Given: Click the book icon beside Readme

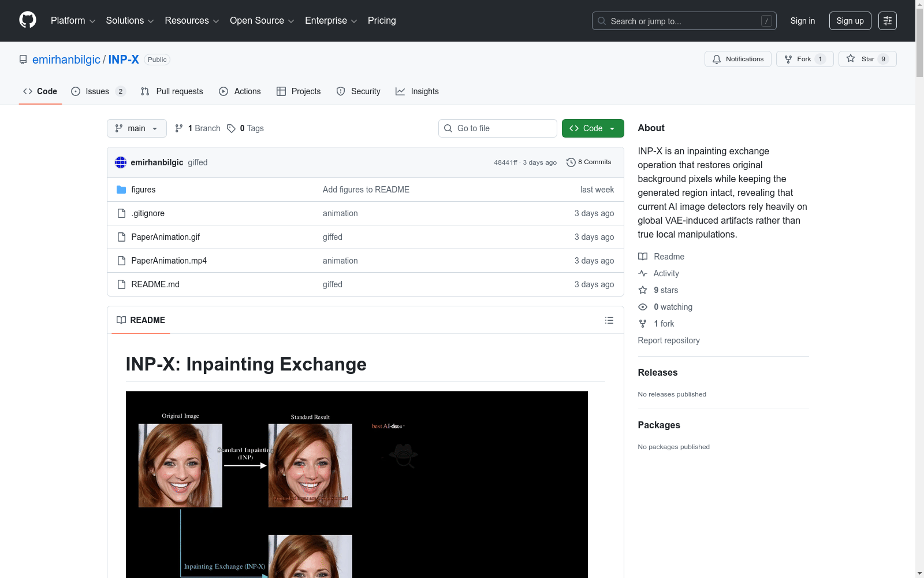Looking at the screenshot, I should tap(643, 257).
